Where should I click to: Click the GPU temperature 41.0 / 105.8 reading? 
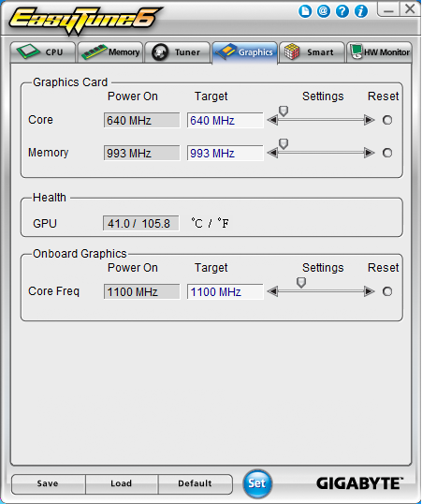pyautogui.click(x=141, y=223)
